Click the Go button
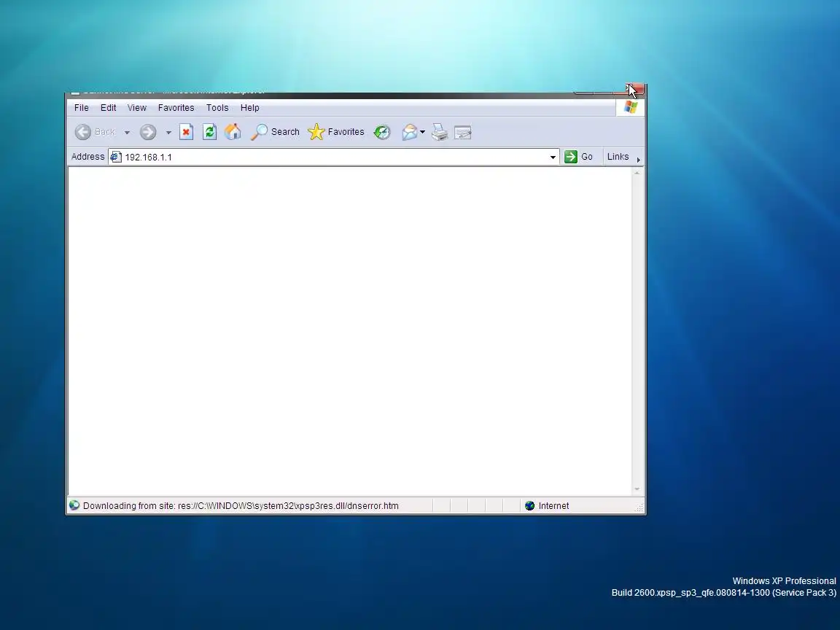This screenshot has width=840, height=630. 578,157
